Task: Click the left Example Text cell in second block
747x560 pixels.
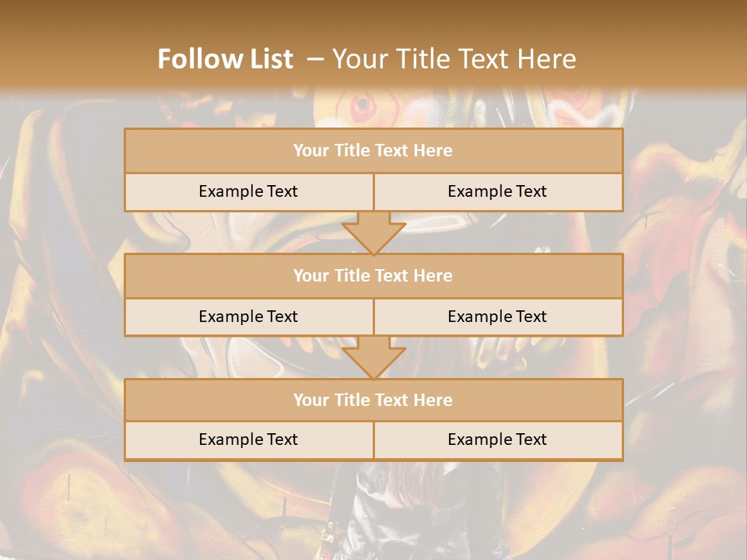Action: tap(248, 317)
